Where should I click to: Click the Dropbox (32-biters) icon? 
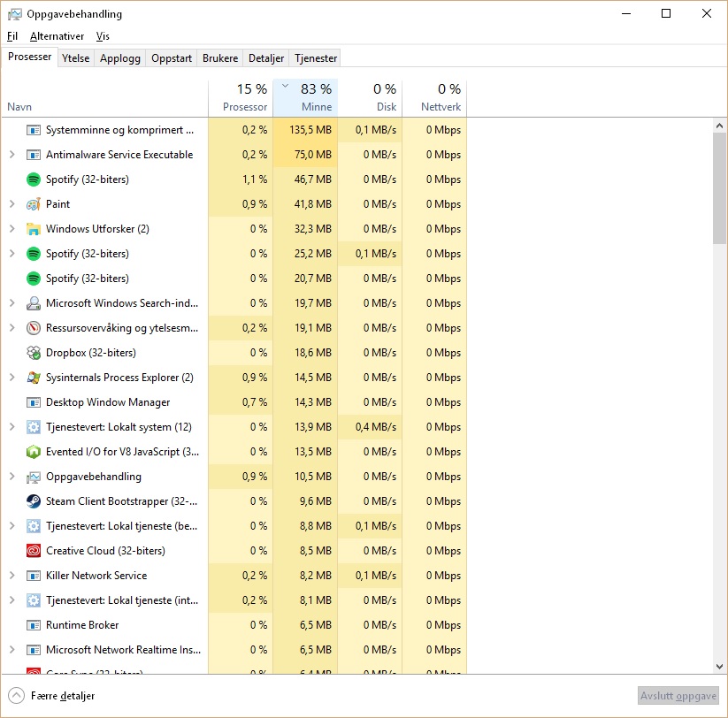tap(34, 353)
